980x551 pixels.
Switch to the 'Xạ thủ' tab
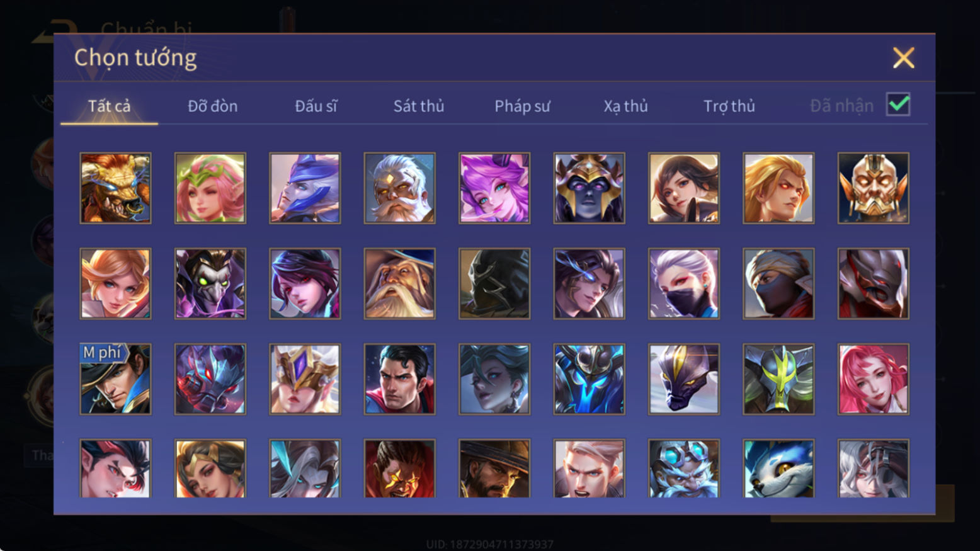pos(625,106)
